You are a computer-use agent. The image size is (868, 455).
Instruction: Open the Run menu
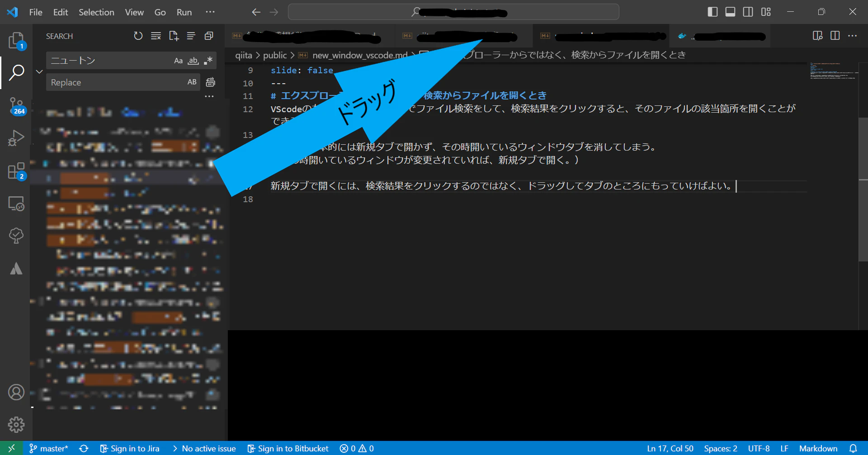[184, 12]
